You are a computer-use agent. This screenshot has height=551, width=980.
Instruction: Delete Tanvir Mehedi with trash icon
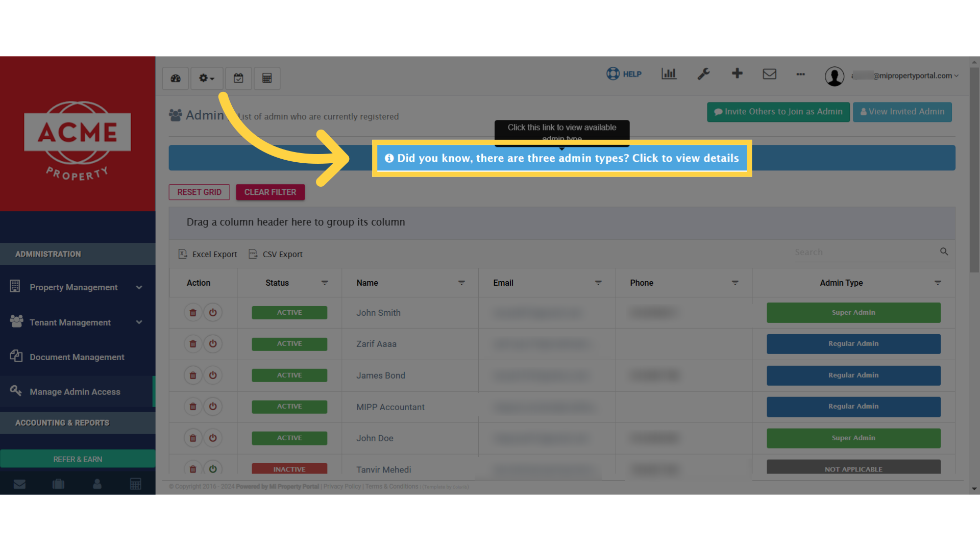(193, 468)
